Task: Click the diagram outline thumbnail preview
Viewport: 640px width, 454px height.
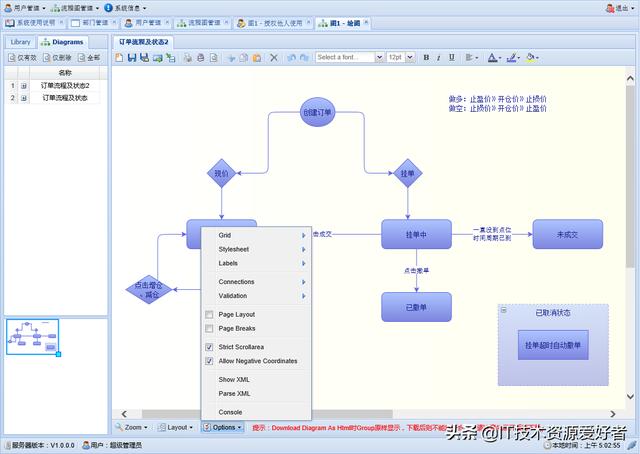Action: [33, 337]
